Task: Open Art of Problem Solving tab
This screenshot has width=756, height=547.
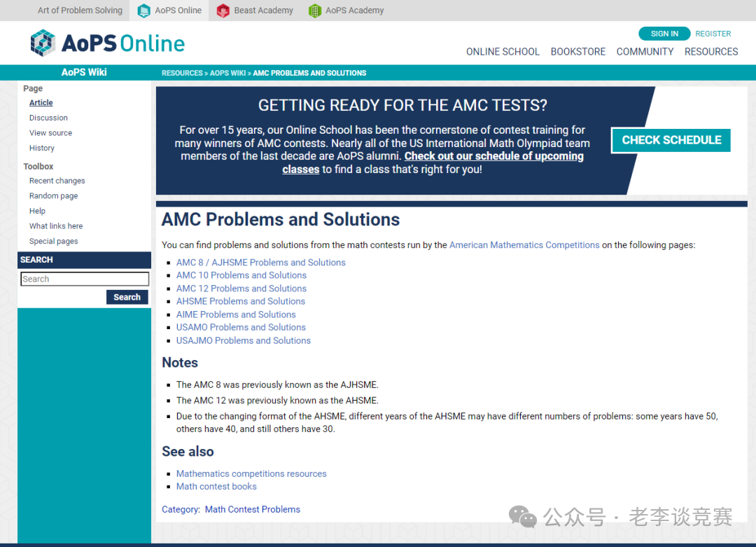Action: [x=80, y=11]
